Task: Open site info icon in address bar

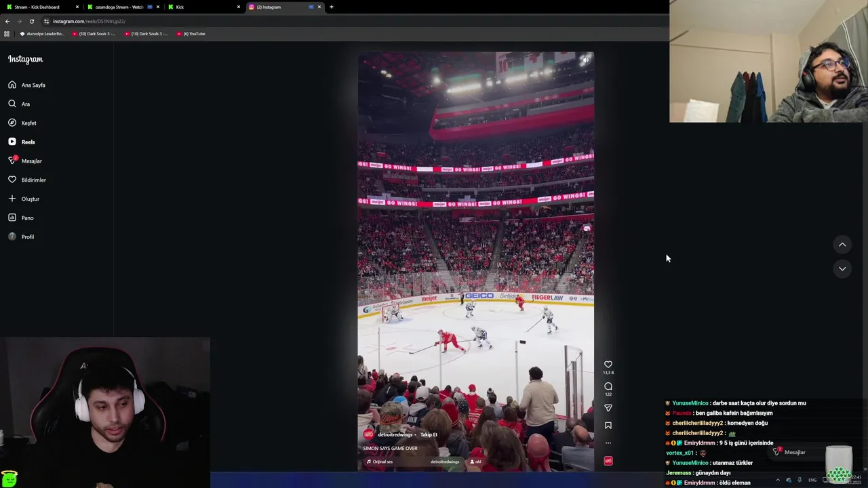Action: click(46, 21)
